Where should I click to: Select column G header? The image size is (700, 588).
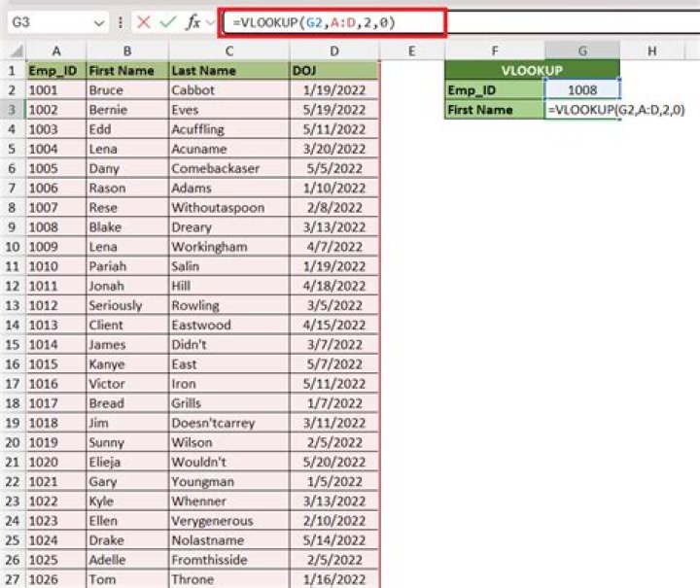pos(581,51)
